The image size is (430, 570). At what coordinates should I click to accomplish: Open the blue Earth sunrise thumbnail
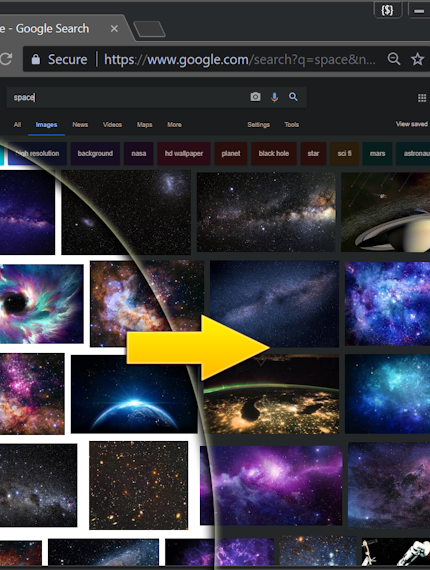pos(134,394)
